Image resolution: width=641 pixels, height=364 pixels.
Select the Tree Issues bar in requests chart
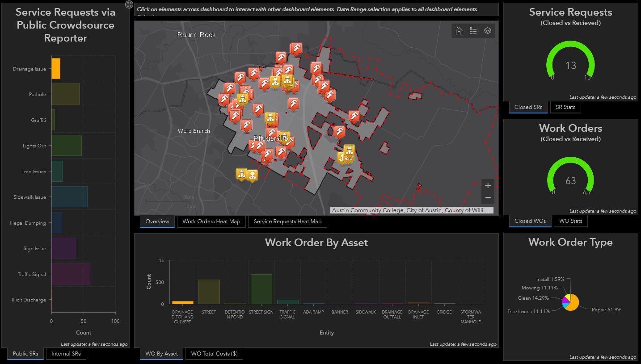(x=57, y=172)
